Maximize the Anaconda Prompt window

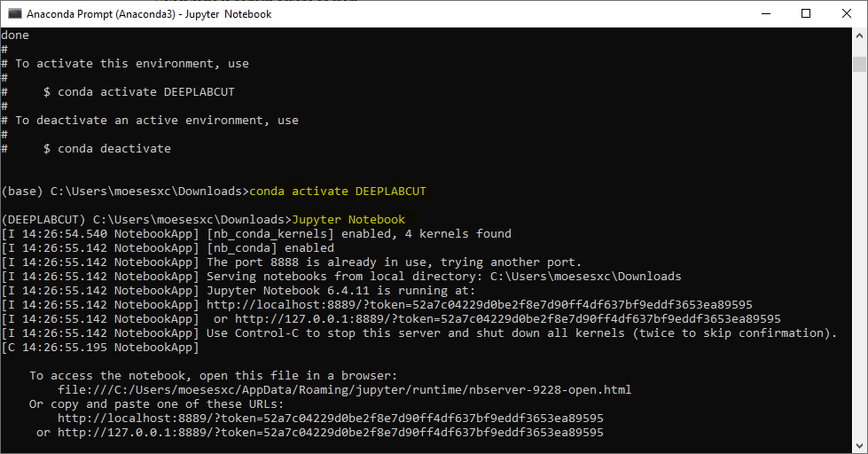point(806,13)
